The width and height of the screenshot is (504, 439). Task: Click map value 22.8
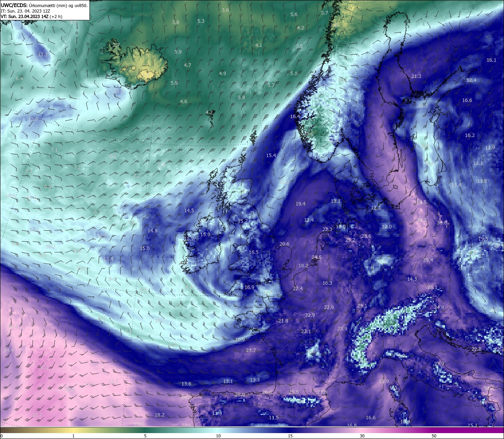tap(476, 349)
